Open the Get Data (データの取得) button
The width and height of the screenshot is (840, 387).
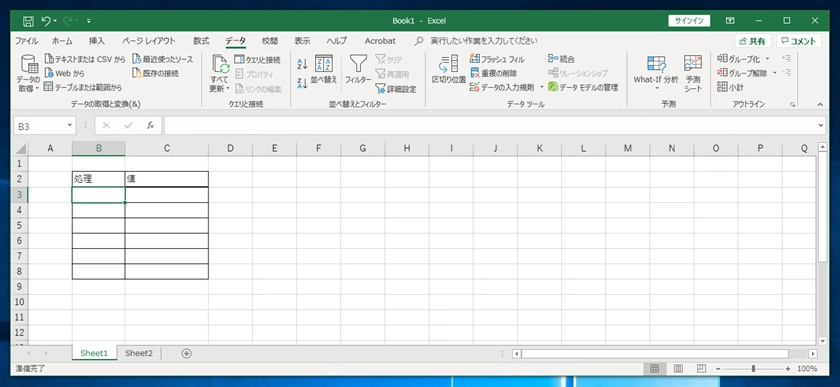[28, 73]
